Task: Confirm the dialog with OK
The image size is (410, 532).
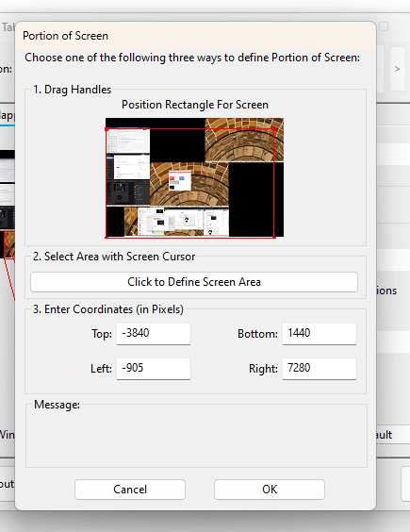Action: pos(270,490)
